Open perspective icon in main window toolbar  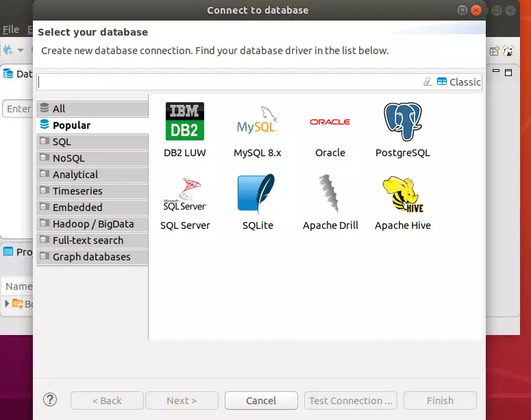tap(494, 51)
